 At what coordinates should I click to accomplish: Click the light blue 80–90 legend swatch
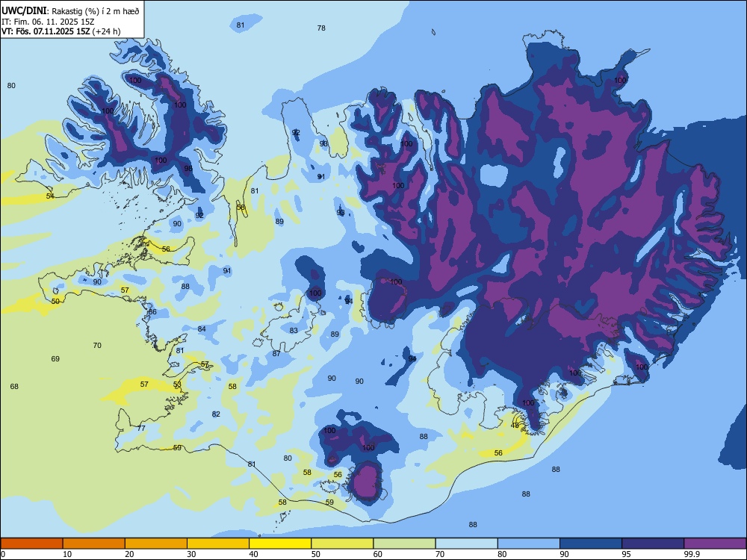tap(529, 544)
